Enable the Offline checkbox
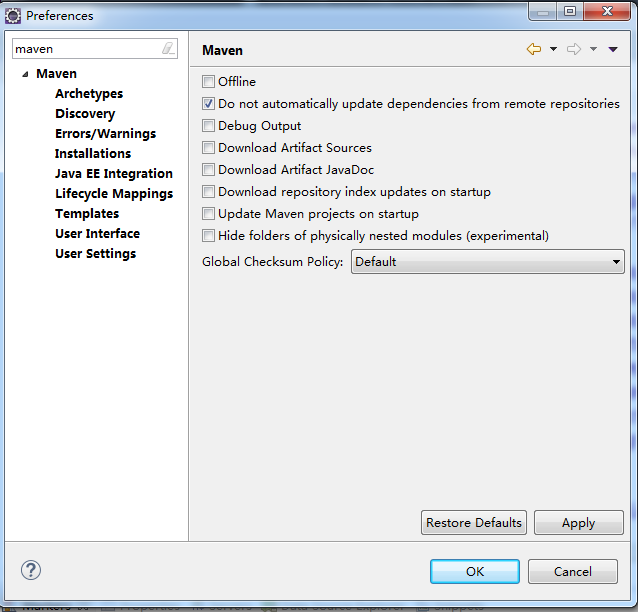This screenshot has width=638, height=612. (208, 81)
